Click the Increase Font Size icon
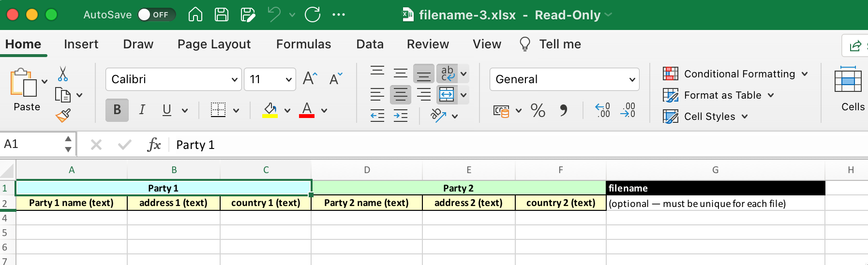This screenshot has width=868, height=265. [310, 78]
